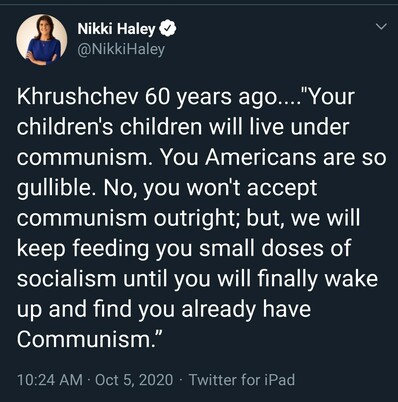Open the tweet options chevron menu
This screenshot has height=402, width=398.
tap(382, 26)
